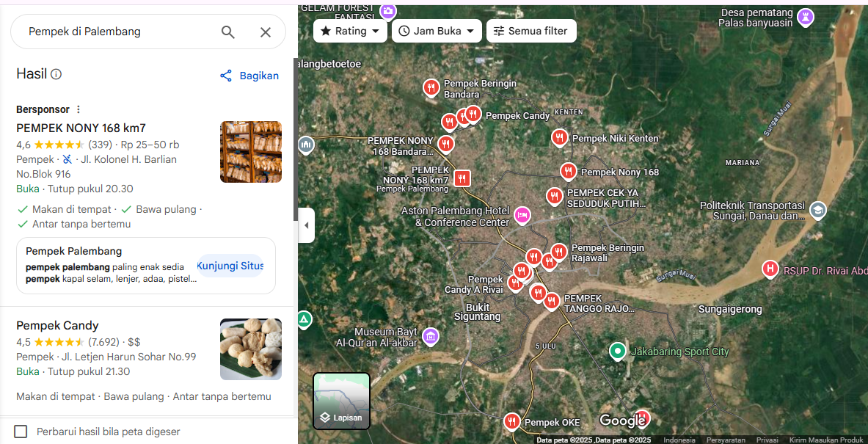Open the PEMPEK NONY 168 km7 listing title
Screen dimensions: 868x444
(81, 128)
